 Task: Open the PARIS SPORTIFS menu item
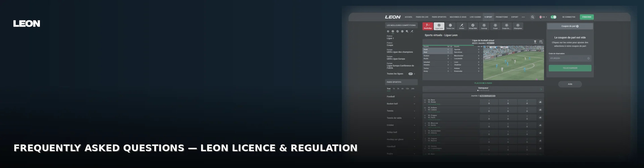(439, 17)
